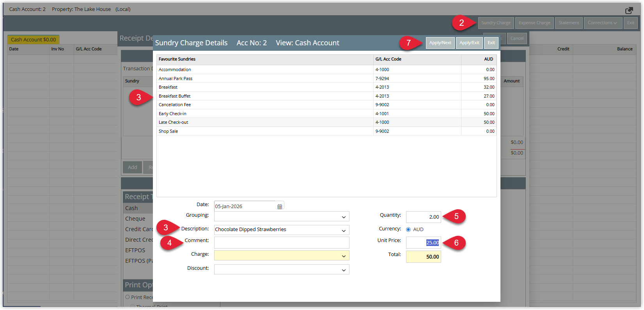Select the Late Check-out row
Viewport: 644px width, 310px height.
(x=326, y=122)
